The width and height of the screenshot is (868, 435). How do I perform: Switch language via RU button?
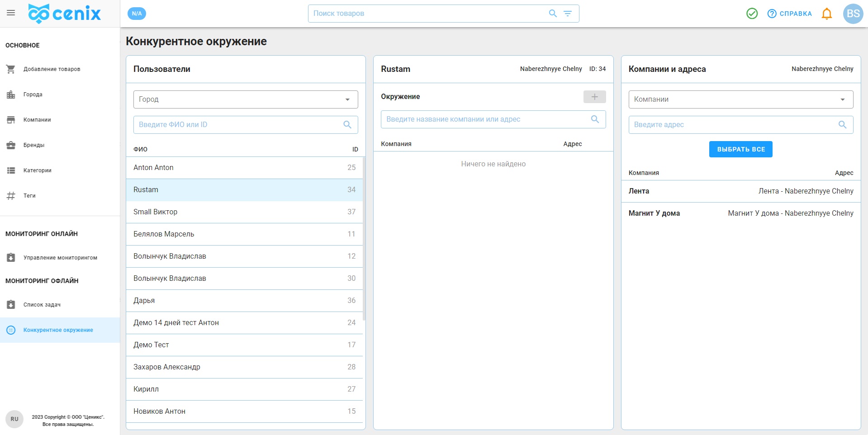coord(14,419)
